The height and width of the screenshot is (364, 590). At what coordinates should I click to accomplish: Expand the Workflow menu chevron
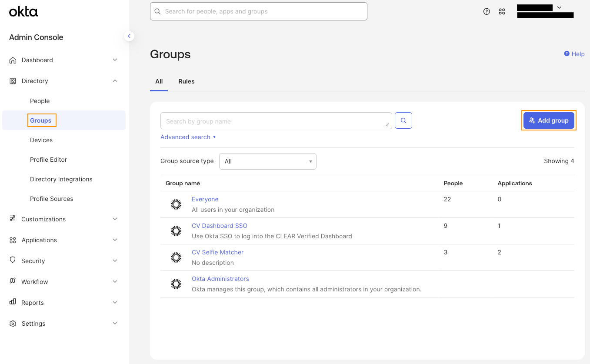coord(115,282)
